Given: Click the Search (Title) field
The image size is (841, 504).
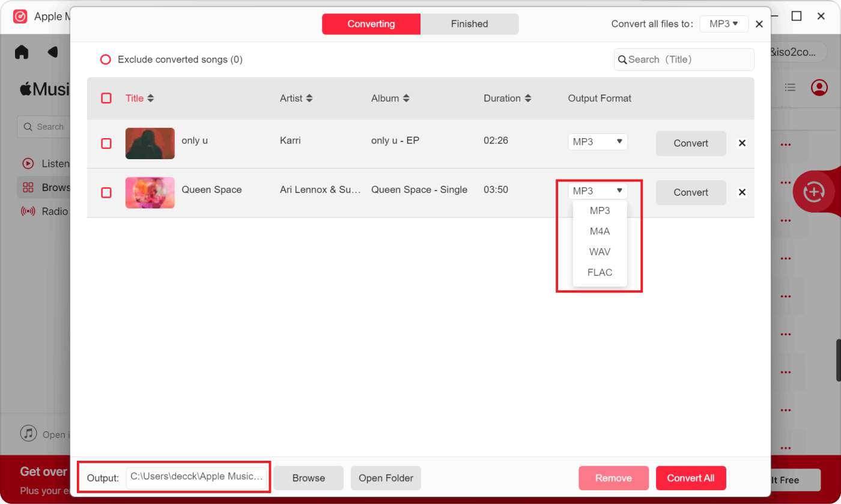Looking at the screenshot, I should [684, 59].
